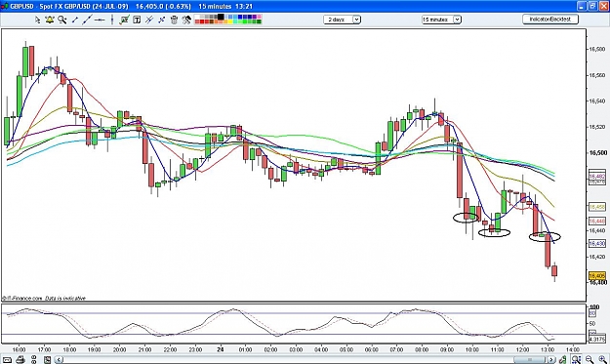Select the long trend line tool
Screen dimensions: 610x364
[x=87, y=20]
